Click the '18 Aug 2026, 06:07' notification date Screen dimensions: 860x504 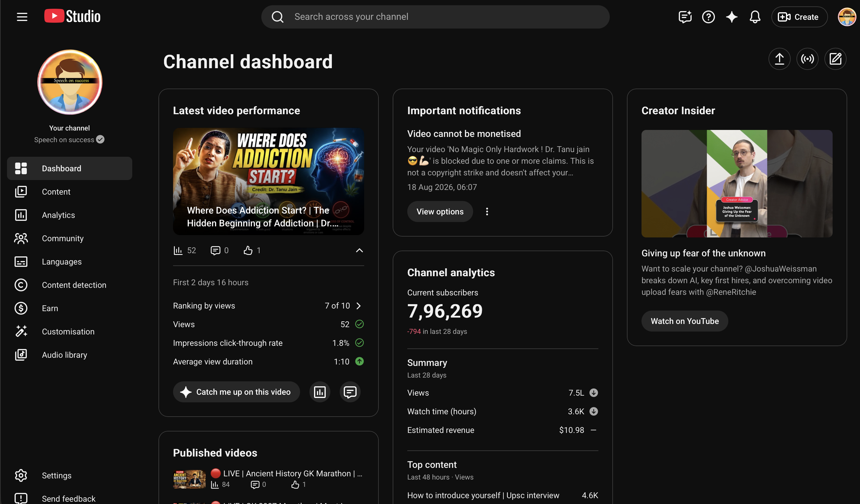[x=442, y=187]
